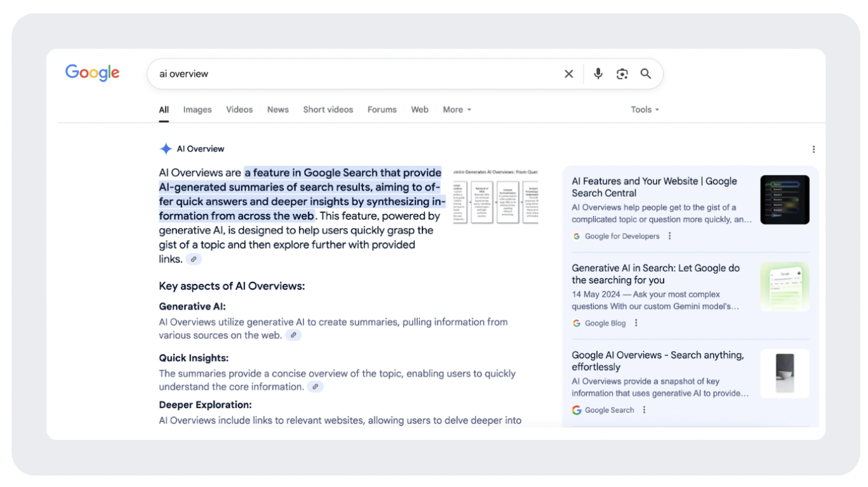This screenshot has width=868, height=487.
Task: Click the Google for Developers source label
Action: (x=622, y=236)
